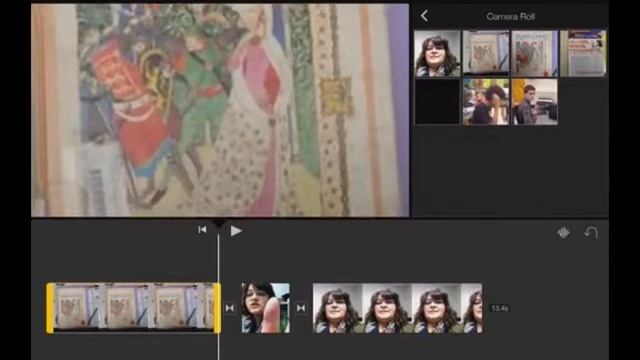Undo the last edit

[591, 232]
